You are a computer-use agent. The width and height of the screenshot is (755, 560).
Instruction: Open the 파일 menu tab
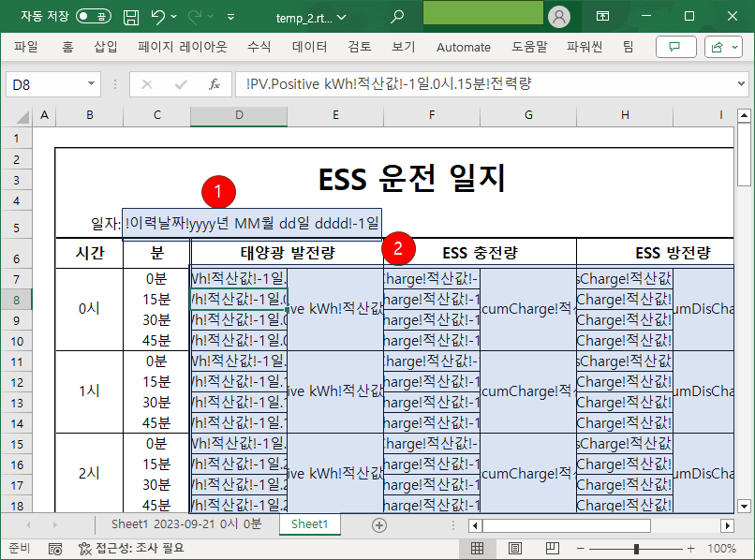[26, 47]
